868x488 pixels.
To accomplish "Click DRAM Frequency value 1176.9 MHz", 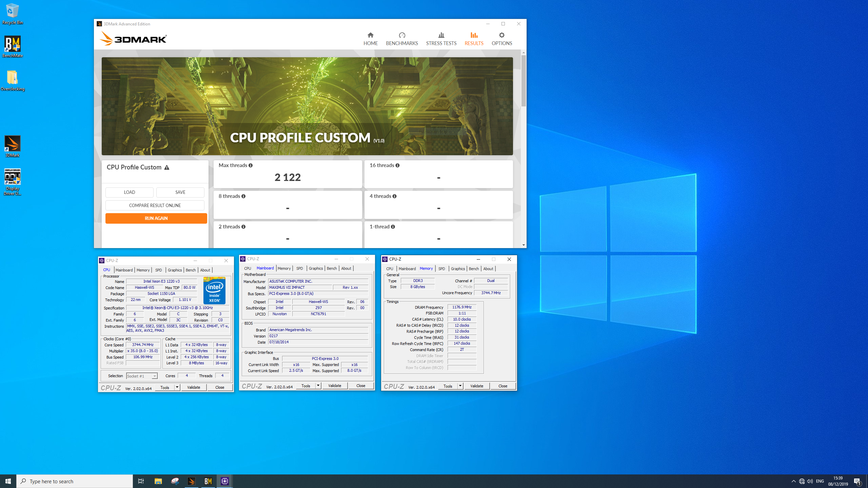I will [x=462, y=307].
